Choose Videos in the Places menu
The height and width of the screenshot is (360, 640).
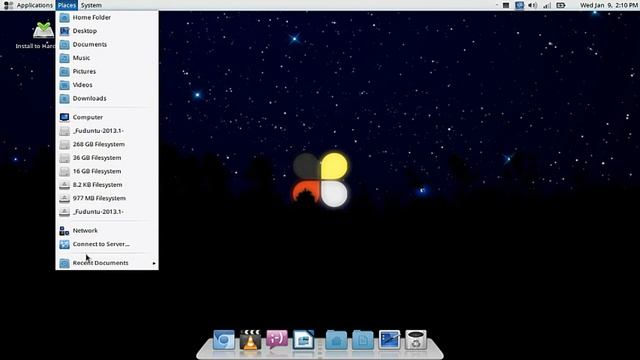pyautogui.click(x=107, y=85)
